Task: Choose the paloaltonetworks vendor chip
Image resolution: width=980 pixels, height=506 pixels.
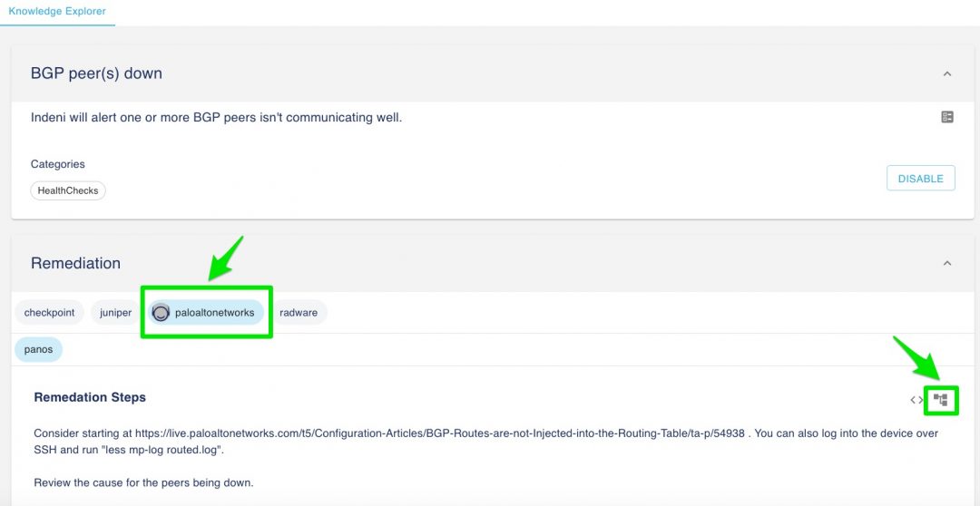Action: coord(214,313)
